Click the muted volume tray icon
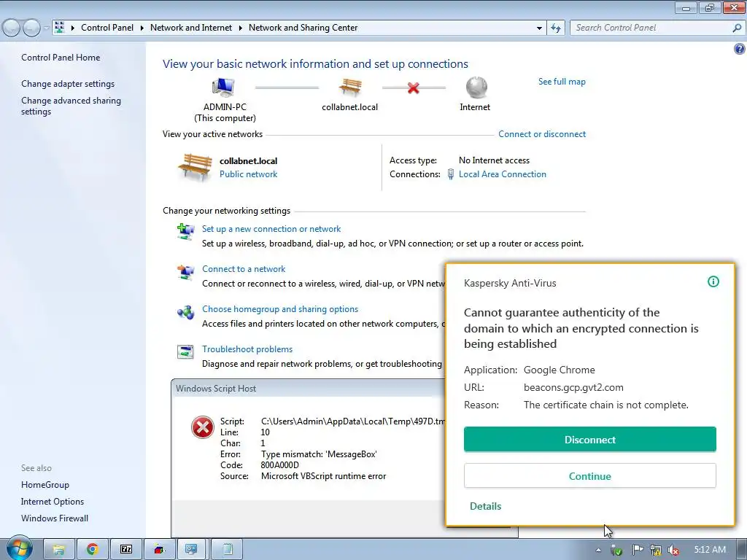 (x=673, y=550)
